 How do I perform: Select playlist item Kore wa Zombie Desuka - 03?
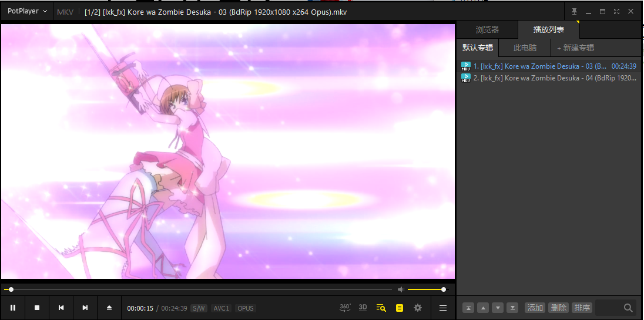click(549, 66)
